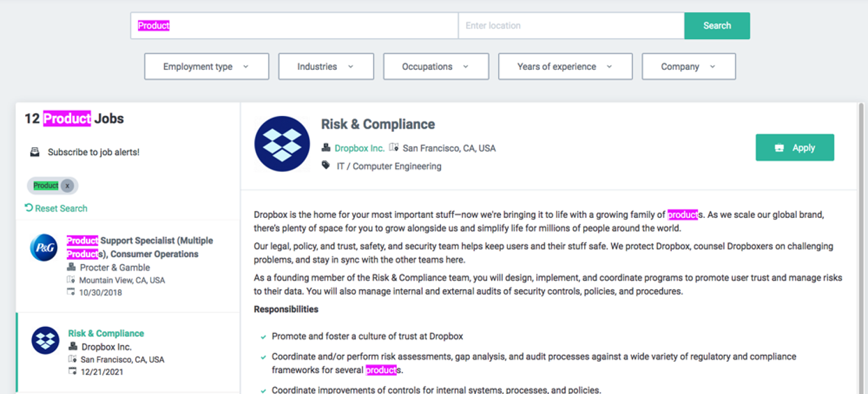
Task: Remove the Product filter tag with x
Action: [x=67, y=185]
